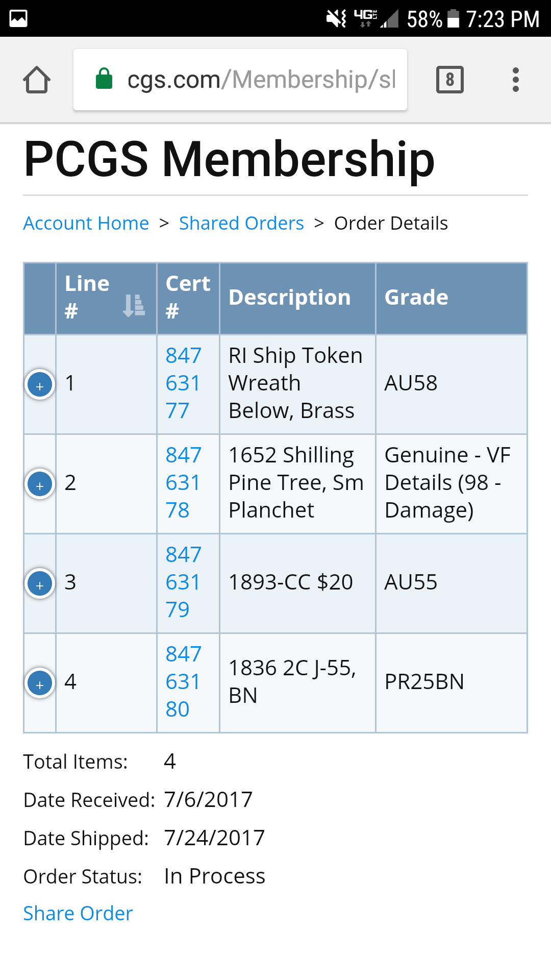Expand row 2 1652 Shilling details
The width and height of the screenshot is (551, 980).
(x=40, y=484)
